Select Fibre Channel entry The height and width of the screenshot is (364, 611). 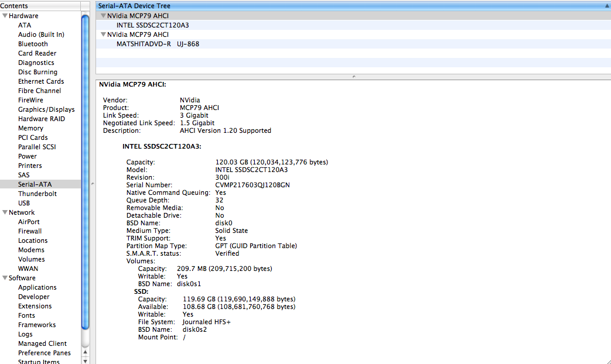click(39, 91)
